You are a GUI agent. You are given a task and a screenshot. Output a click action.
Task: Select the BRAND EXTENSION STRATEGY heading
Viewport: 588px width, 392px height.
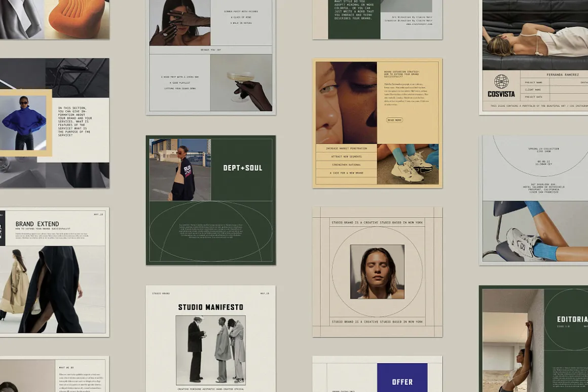pos(401,74)
